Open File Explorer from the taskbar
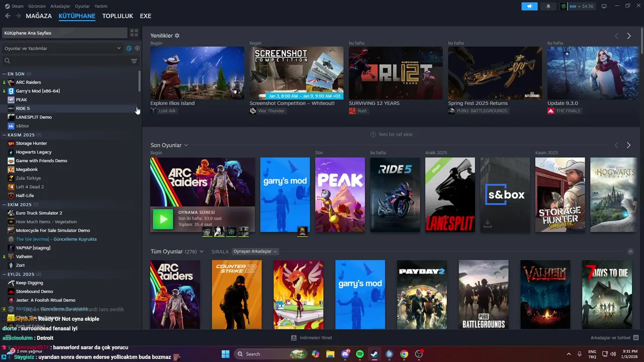The width and height of the screenshot is (644, 362). [330, 354]
